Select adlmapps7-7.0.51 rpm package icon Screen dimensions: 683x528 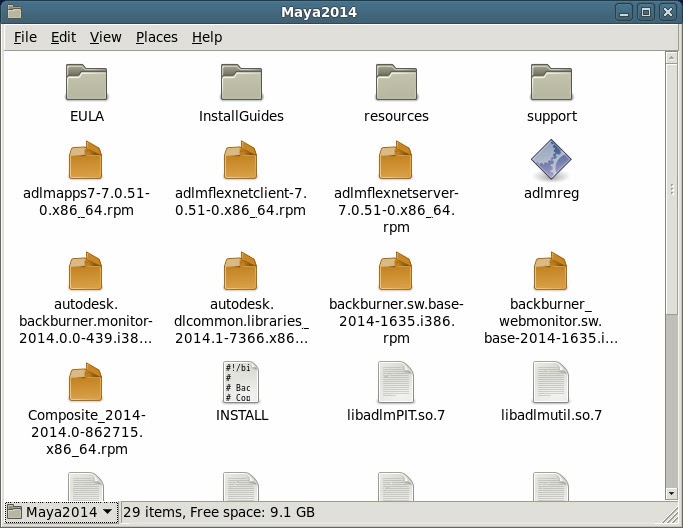[x=85, y=160]
